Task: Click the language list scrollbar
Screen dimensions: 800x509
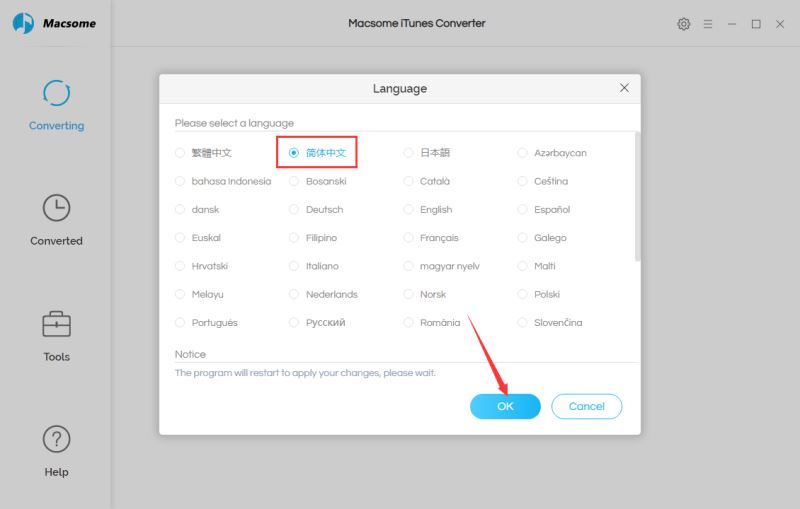Action: point(637,197)
